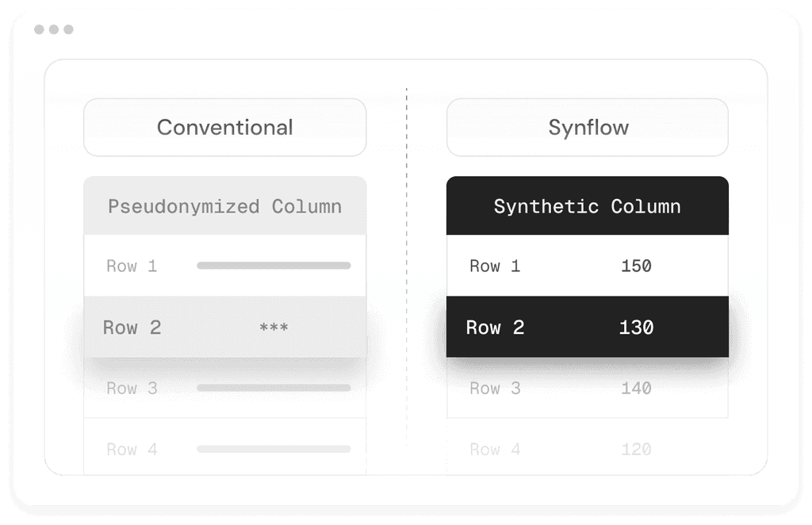Click the Synthetic Column header
The width and height of the screenshot is (812, 525).
tap(588, 206)
